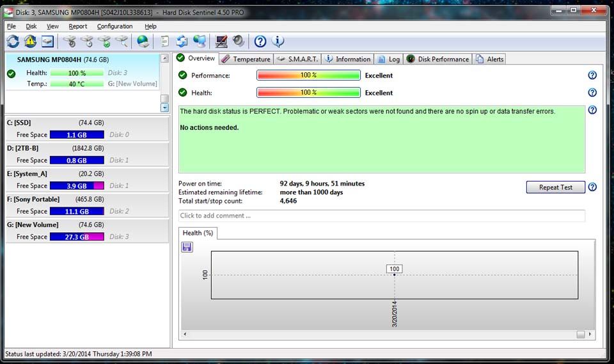Click the help icon next to Repeat Test
Image resolution: width=614 pixels, height=364 pixels.
tap(592, 187)
